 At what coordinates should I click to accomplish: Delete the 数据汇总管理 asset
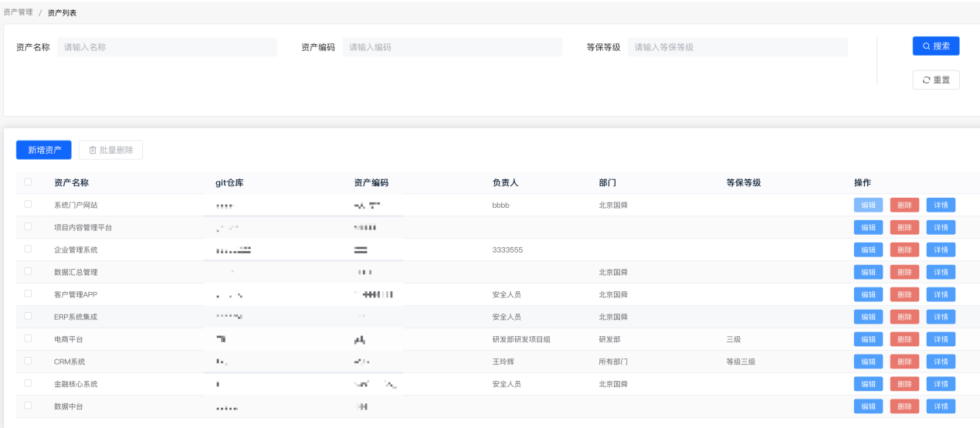904,272
